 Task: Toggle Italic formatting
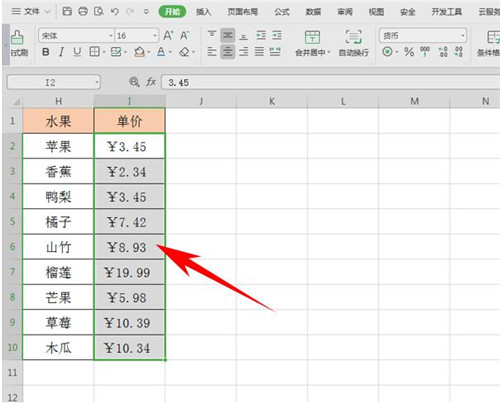tap(61, 52)
